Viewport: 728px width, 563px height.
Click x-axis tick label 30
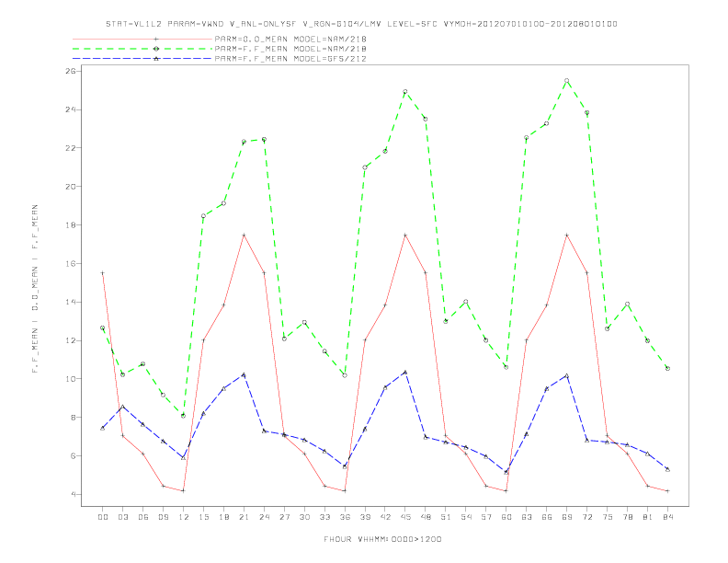pyautogui.click(x=304, y=517)
